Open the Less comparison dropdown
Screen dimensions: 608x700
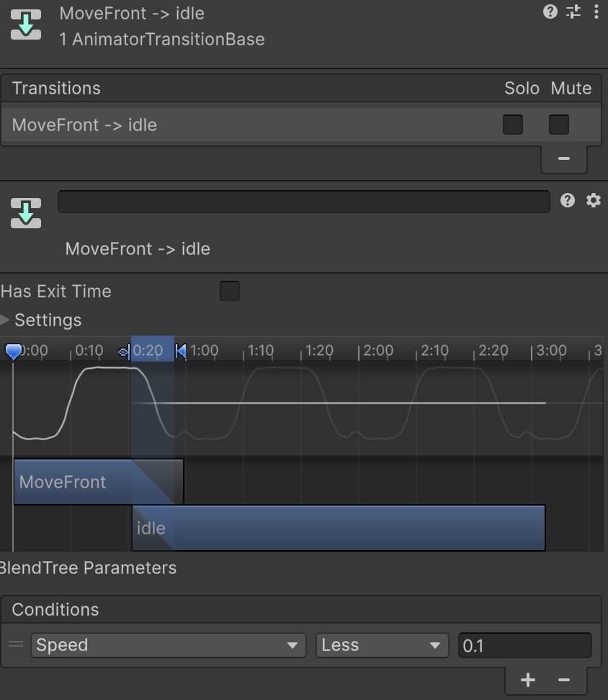[x=382, y=645]
